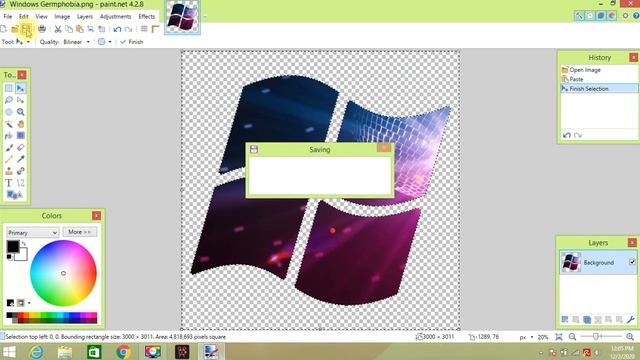
Task: Select Paste history entry
Action: tap(599, 79)
